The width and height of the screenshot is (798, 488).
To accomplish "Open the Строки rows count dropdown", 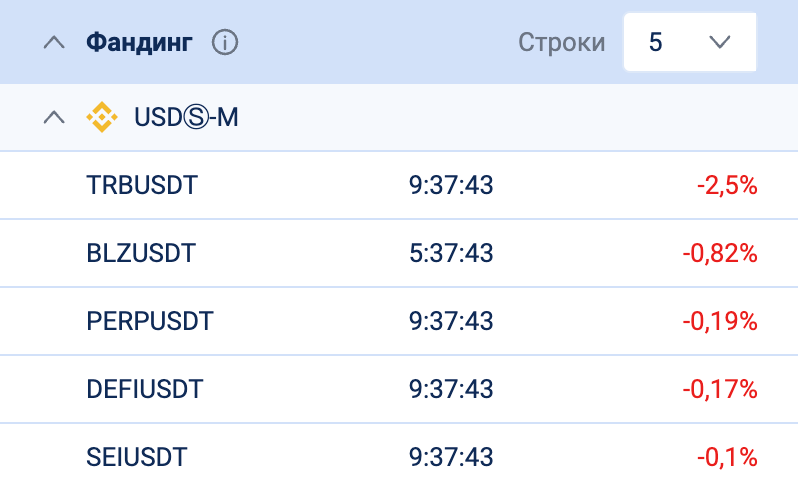I will tap(689, 42).
